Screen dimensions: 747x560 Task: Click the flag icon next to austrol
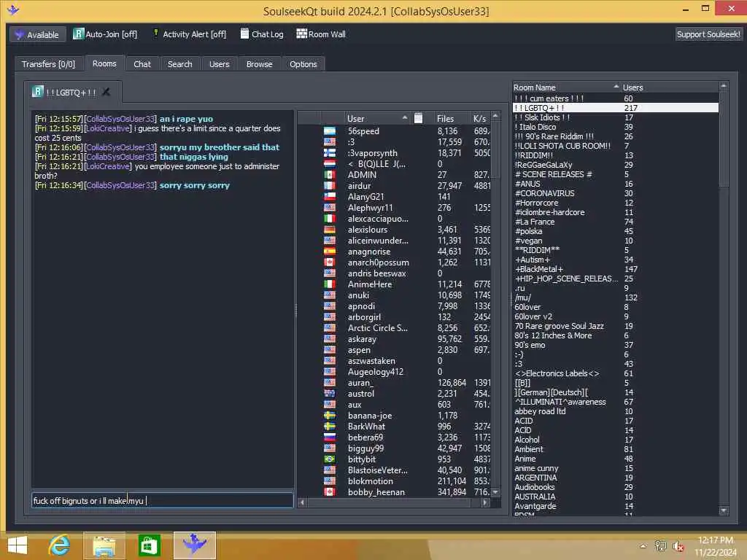tap(330, 394)
